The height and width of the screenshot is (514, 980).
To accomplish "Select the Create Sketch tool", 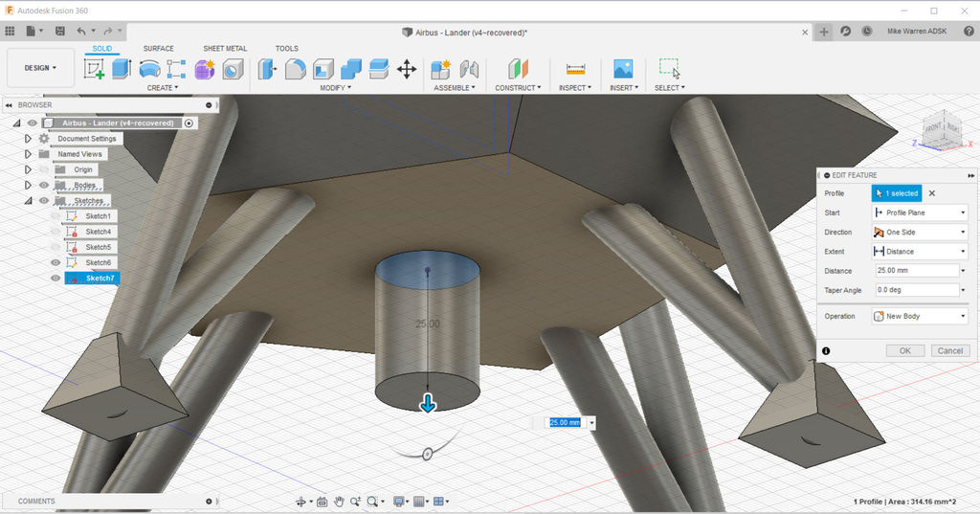I will pos(94,69).
